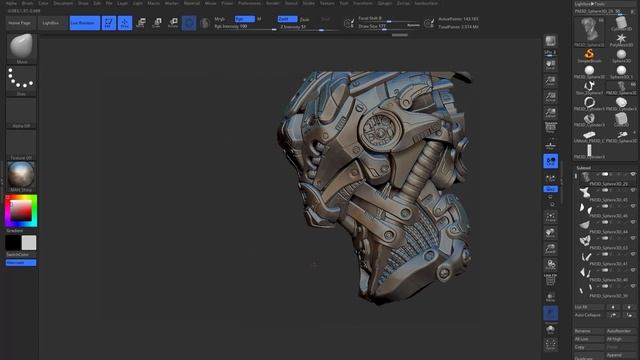
Task: Toggle the Transp transparency icon
Action: (x=550, y=297)
